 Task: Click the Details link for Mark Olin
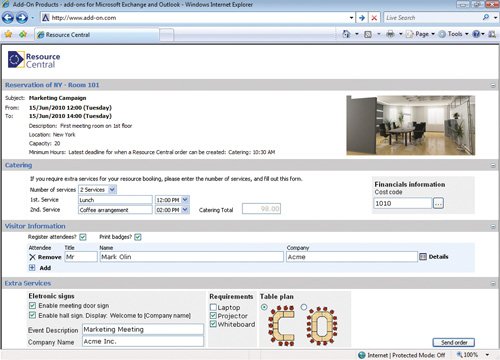click(438, 257)
